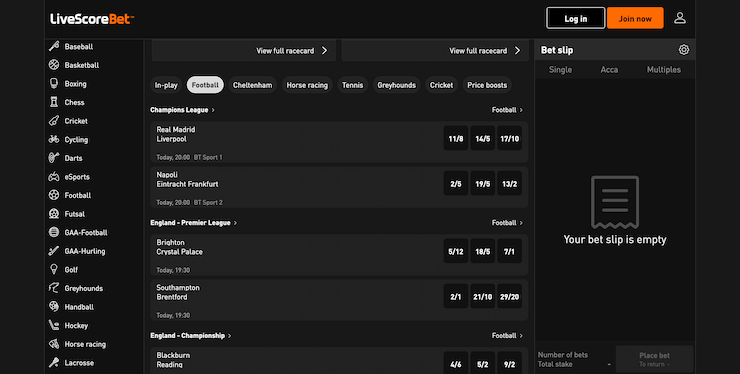740x374 pixels.
Task: Select Real Madrid win odds 11/8
Action: [456, 138]
